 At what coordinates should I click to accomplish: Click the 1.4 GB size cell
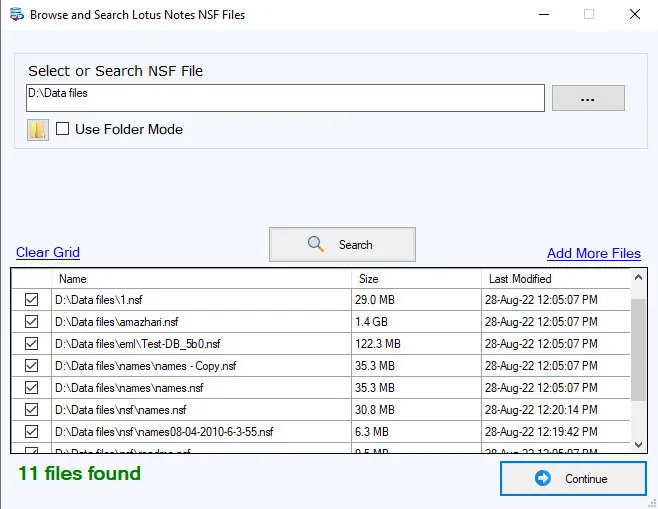pyautogui.click(x=416, y=322)
